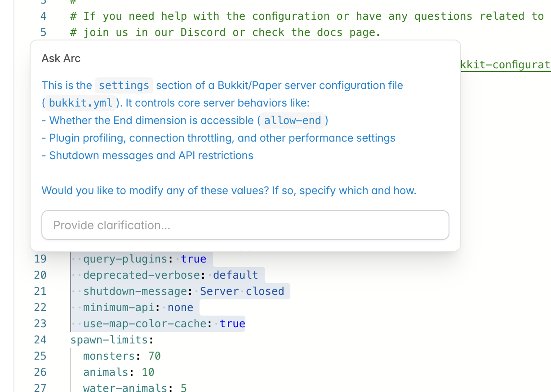Click line number 24 in the gutter
This screenshot has width=551, height=392.
click(x=40, y=339)
